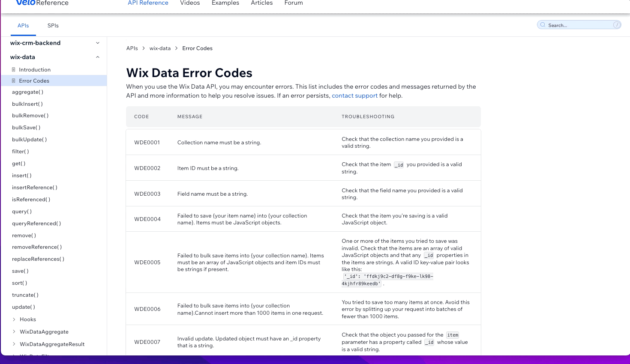Open the Articles top menu item
Image resolution: width=630 pixels, height=364 pixels.
click(x=262, y=3)
